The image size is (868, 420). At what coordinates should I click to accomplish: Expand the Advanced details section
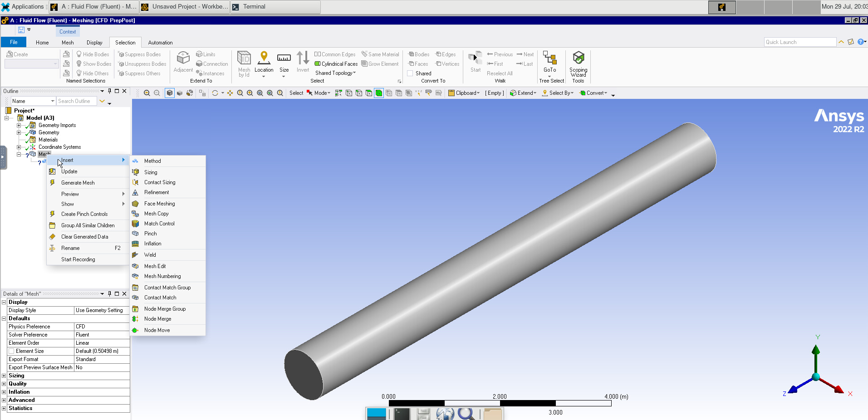click(4, 400)
